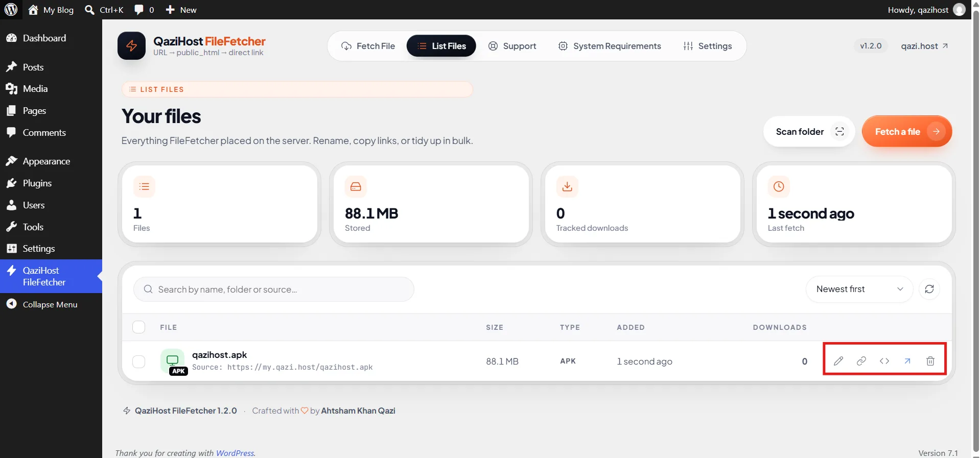Tick the checkbox for qazihost.apk
Viewport: 980px width, 458px height.
pyautogui.click(x=139, y=361)
